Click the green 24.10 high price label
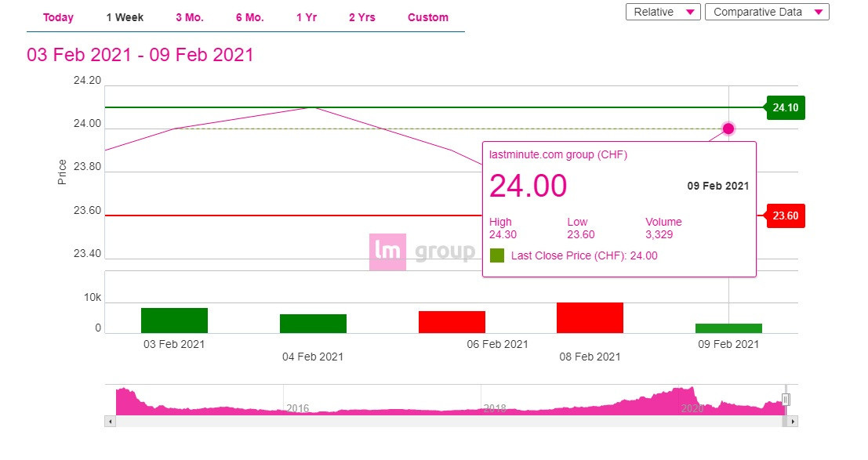The height and width of the screenshot is (460, 868). click(x=785, y=107)
